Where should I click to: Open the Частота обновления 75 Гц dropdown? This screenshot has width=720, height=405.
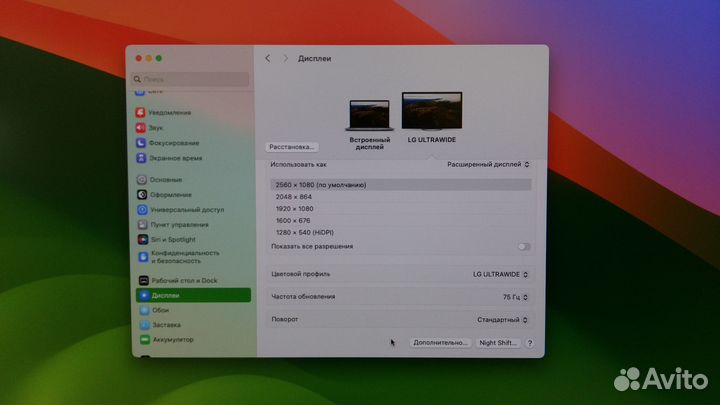point(515,297)
